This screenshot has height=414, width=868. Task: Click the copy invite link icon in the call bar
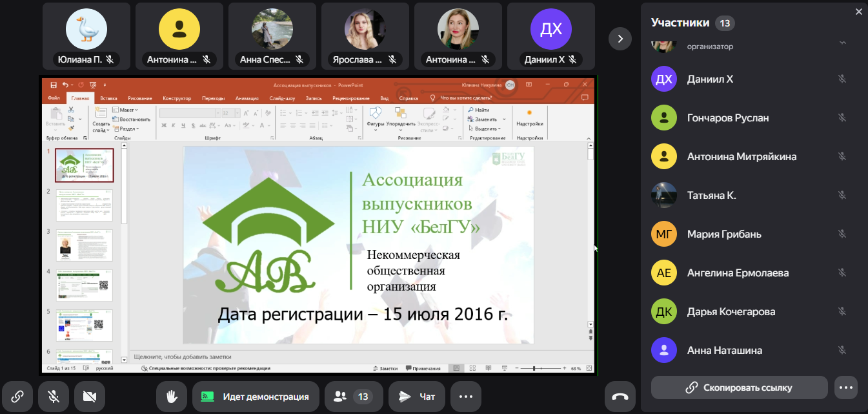tap(17, 397)
